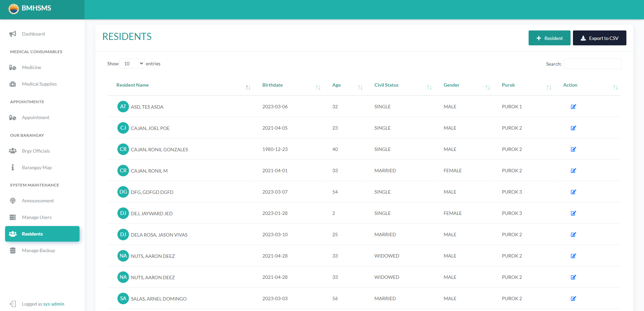Expand sort options on Resident Name column
The height and width of the screenshot is (311, 644).
pyautogui.click(x=248, y=87)
